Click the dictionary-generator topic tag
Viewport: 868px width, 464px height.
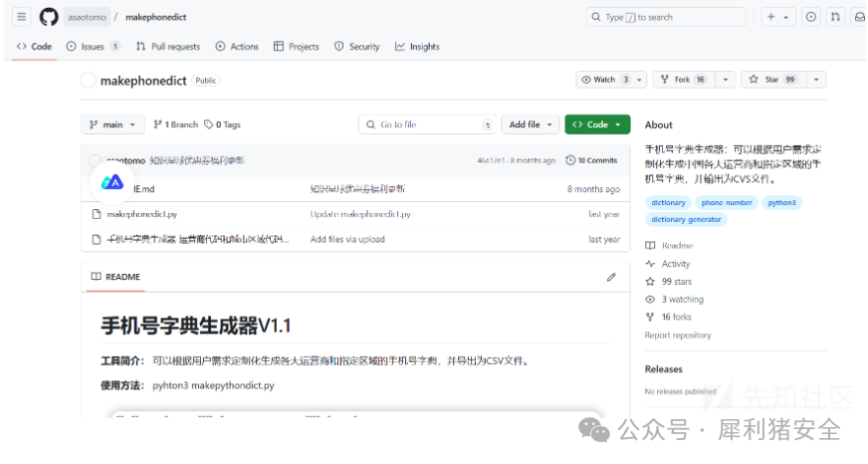[x=686, y=220]
